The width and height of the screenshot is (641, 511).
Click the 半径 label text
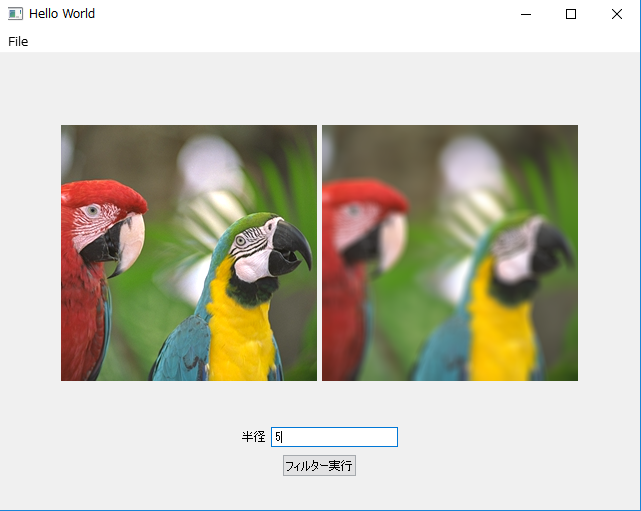[x=253, y=437]
